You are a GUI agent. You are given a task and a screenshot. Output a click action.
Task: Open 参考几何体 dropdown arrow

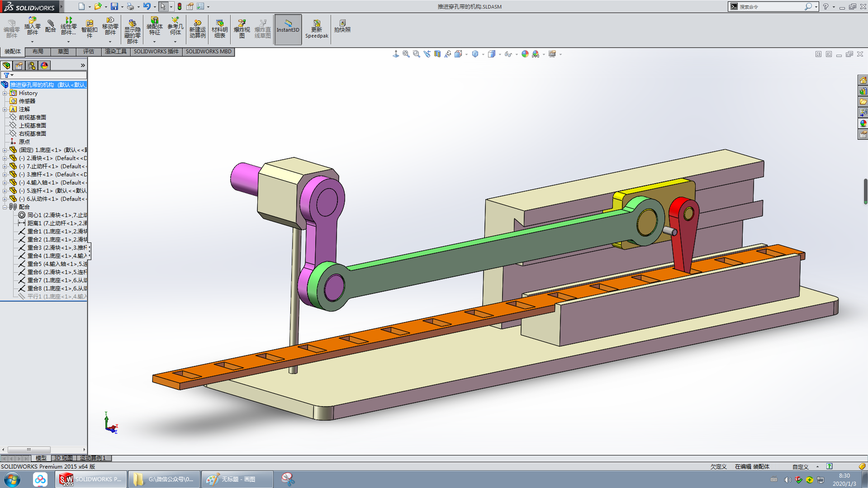click(175, 42)
